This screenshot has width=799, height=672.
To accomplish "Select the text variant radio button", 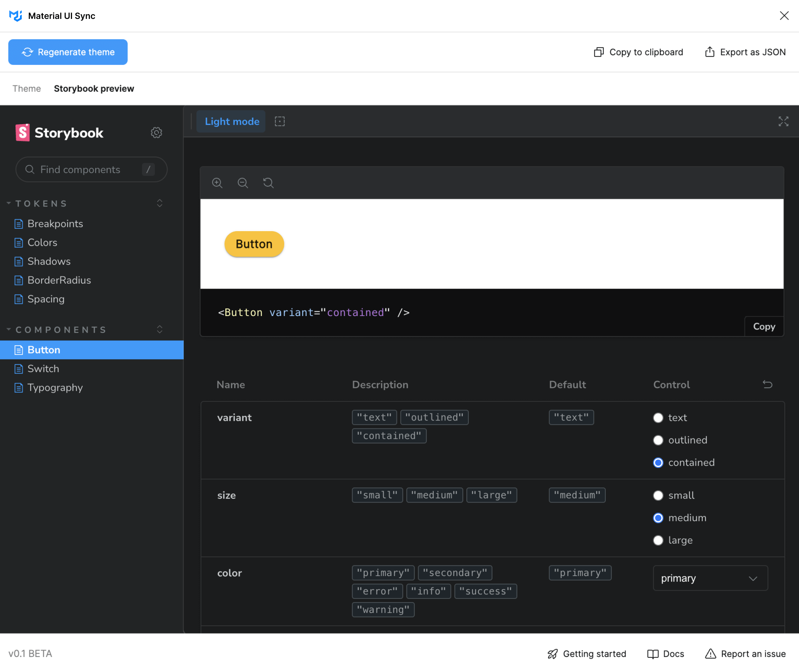I will click(x=658, y=418).
